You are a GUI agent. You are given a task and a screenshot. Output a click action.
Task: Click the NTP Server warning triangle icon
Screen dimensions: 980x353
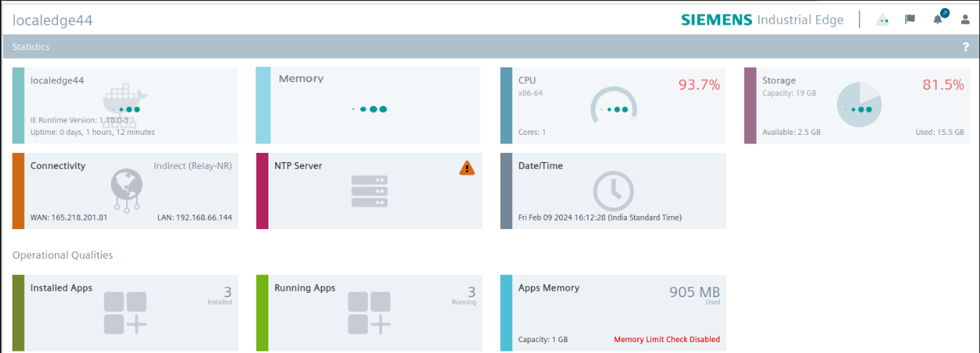coord(467,168)
